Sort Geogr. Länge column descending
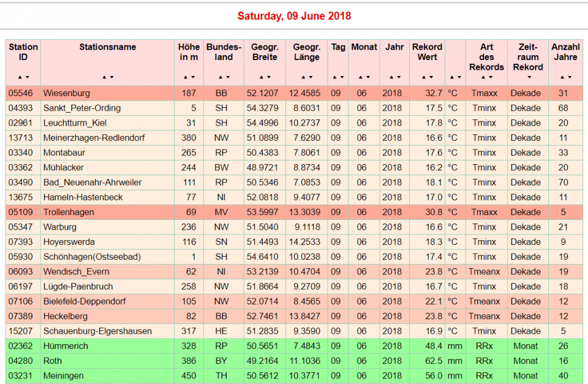The width and height of the screenshot is (588, 384). 310,78
